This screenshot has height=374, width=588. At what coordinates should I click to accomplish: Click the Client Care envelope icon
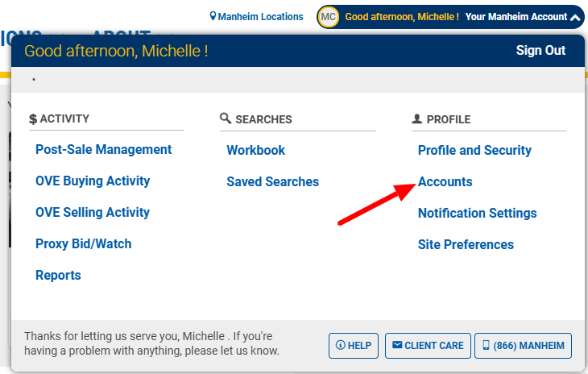396,346
